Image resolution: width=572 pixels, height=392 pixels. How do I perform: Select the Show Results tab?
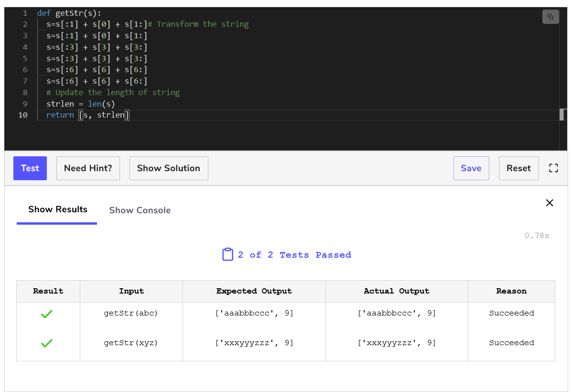click(x=57, y=209)
